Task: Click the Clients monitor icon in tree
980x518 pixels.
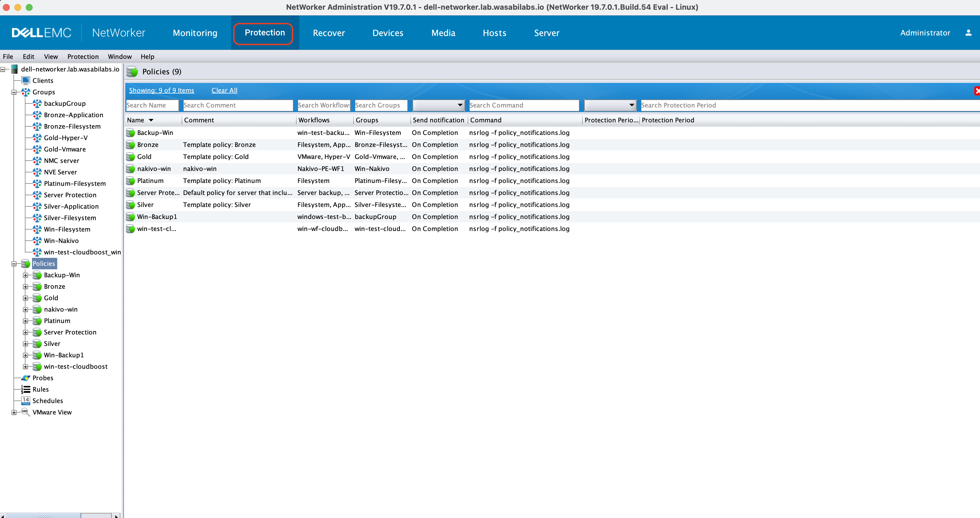Action: (x=25, y=81)
